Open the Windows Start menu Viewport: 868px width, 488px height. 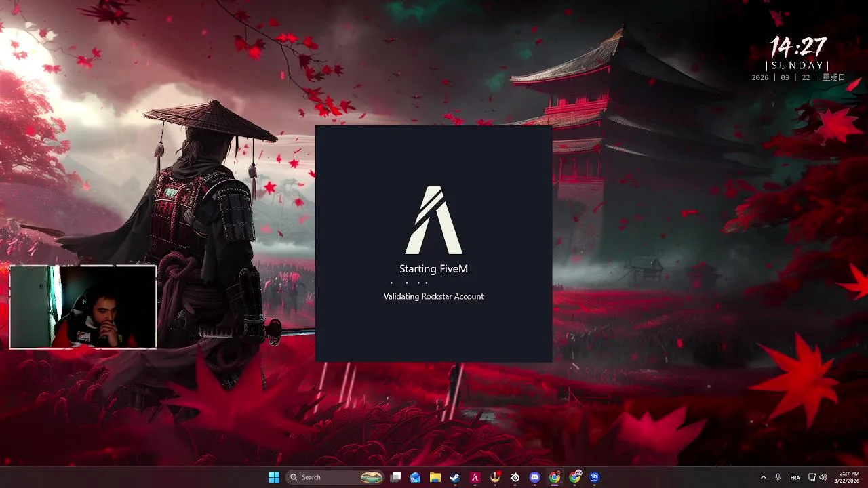(274, 477)
